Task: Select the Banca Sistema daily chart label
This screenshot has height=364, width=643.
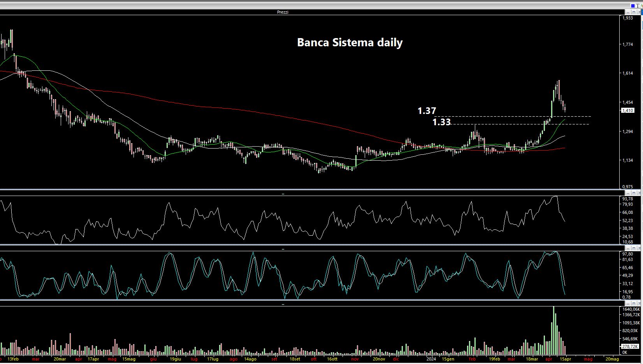Action: coord(350,42)
